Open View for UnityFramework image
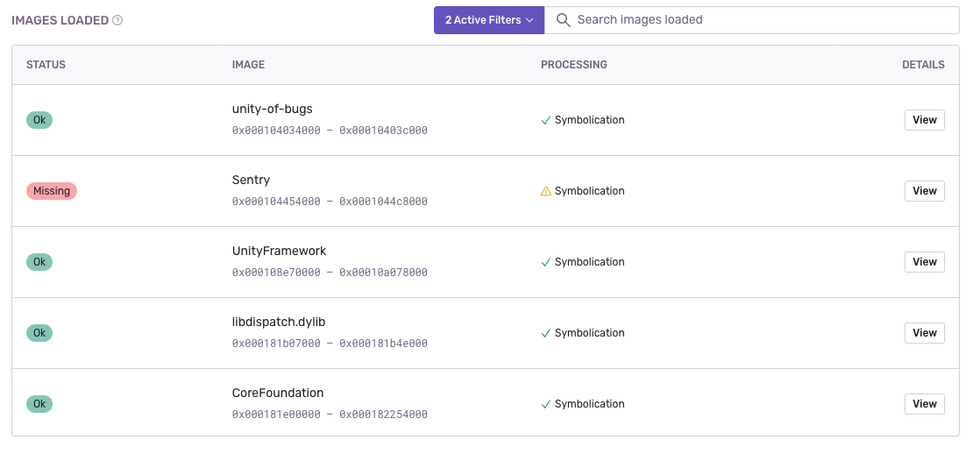The image size is (980, 461). tap(924, 262)
